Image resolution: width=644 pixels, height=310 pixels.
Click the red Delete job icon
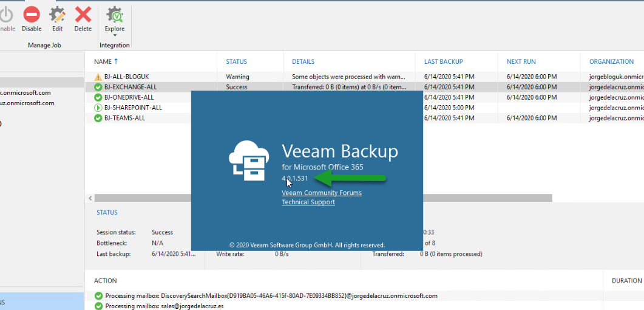(83, 15)
